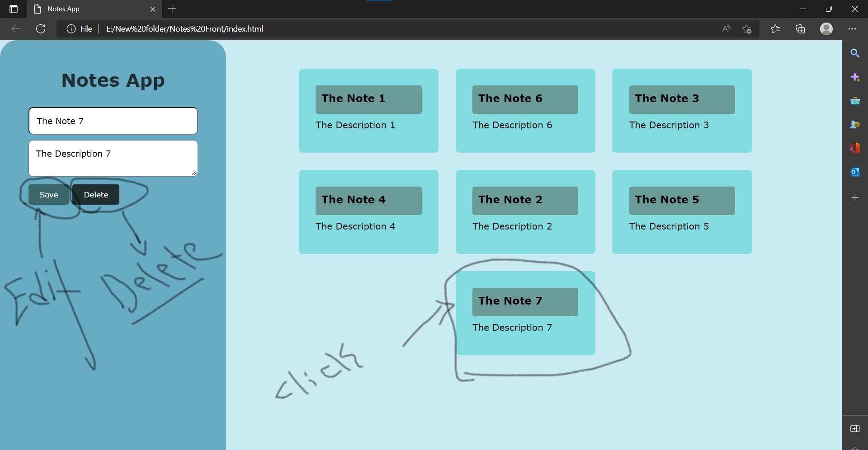
Task: Open the Note 6 card
Action: (x=525, y=111)
